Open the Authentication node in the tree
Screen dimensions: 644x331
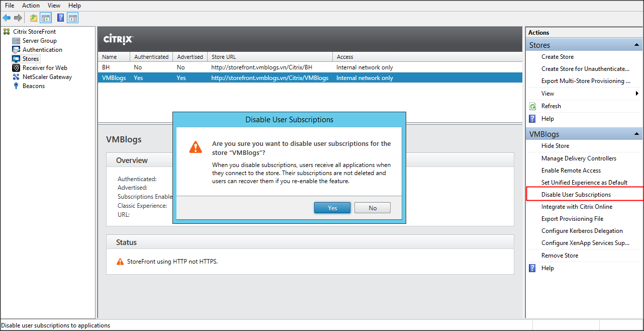[x=42, y=50]
